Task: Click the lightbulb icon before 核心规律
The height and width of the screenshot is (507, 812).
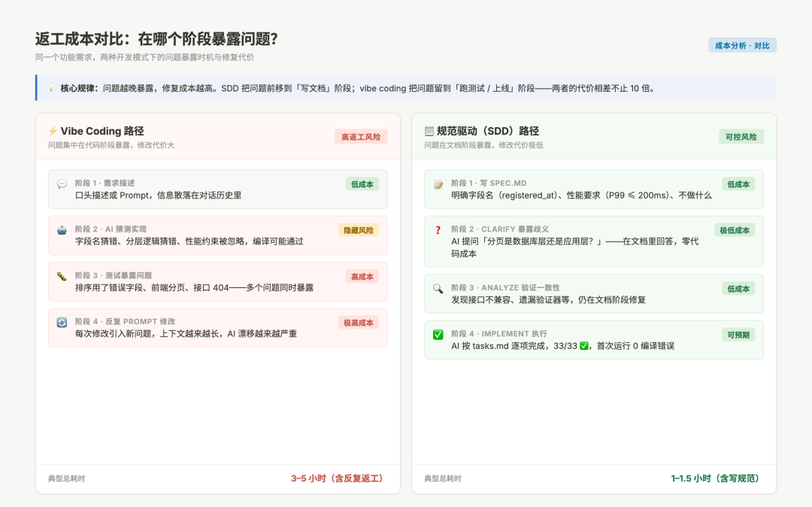Action: pos(51,87)
